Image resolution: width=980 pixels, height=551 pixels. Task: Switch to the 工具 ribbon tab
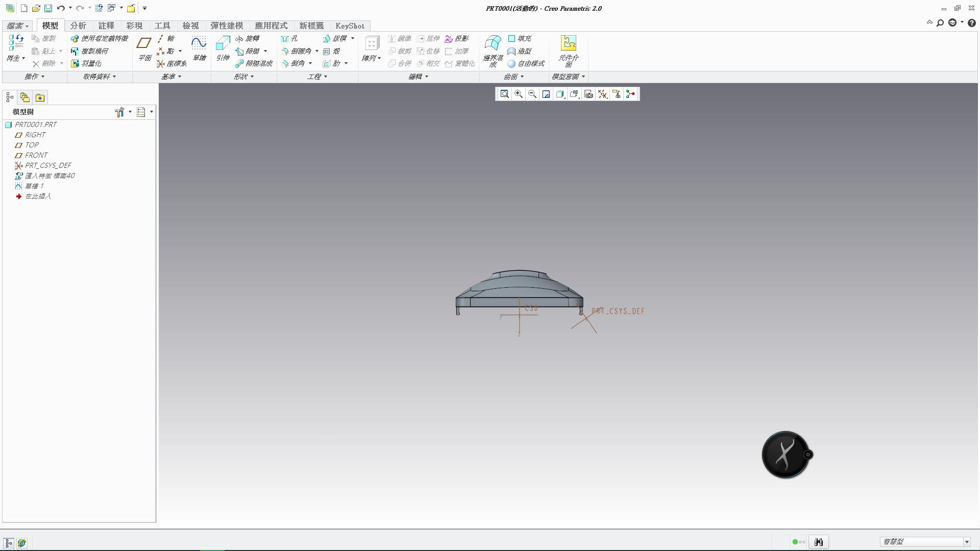click(x=162, y=26)
